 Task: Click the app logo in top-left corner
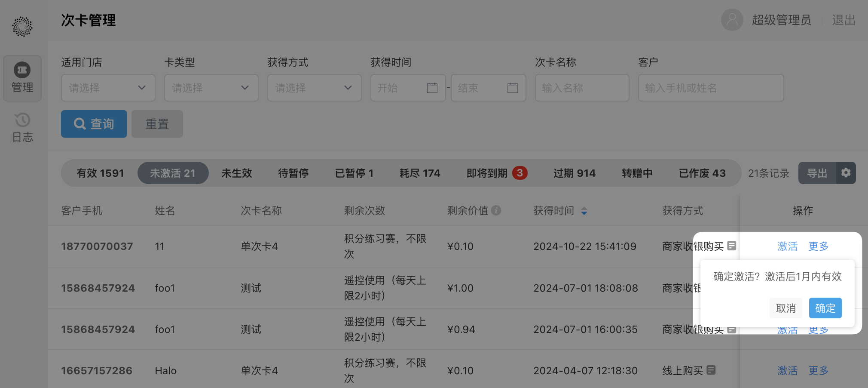(x=22, y=27)
